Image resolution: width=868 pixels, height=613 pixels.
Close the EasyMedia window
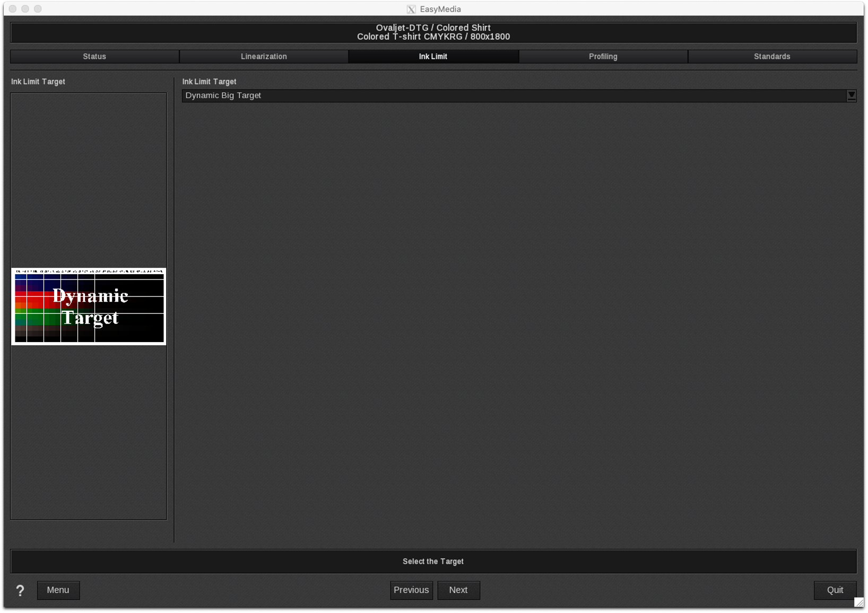click(13, 9)
